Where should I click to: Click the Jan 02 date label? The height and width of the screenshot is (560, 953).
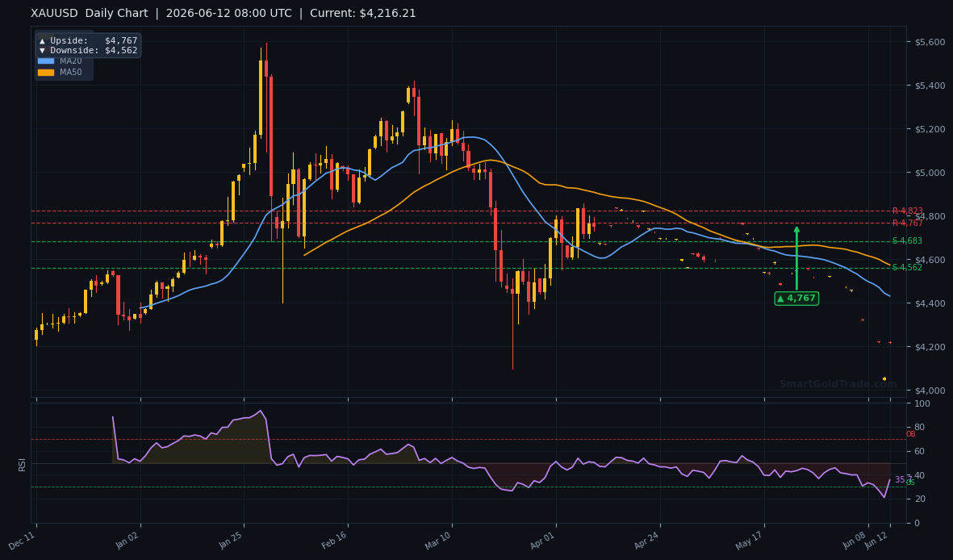click(x=127, y=539)
